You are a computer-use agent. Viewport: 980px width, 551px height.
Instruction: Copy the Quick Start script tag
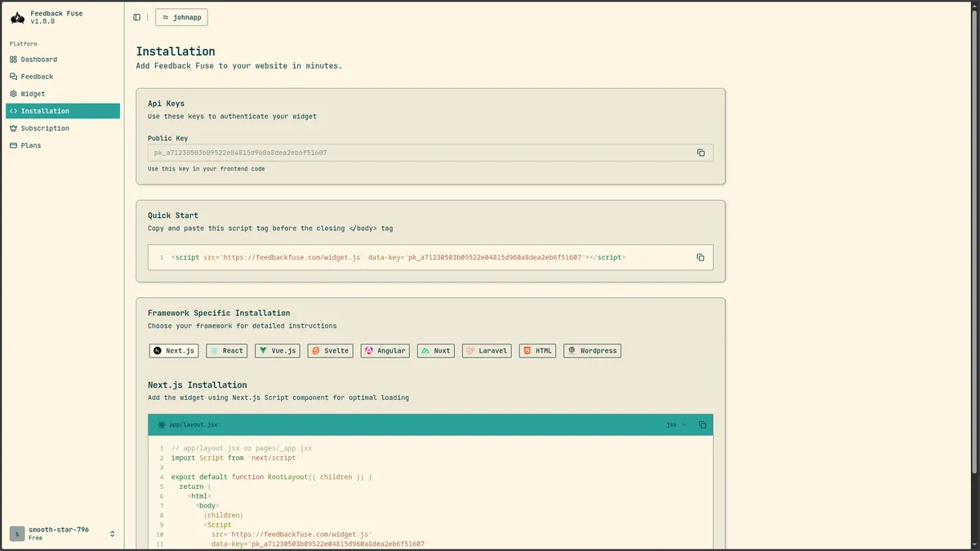click(700, 257)
